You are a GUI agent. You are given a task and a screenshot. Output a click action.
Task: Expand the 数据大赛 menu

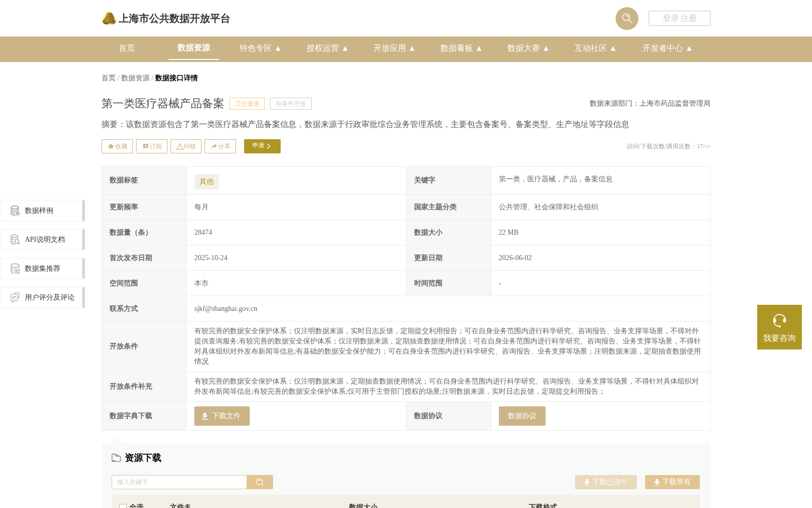(528, 48)
